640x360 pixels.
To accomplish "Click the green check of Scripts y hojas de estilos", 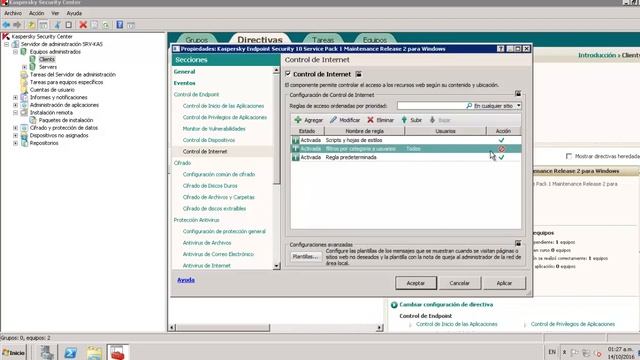I will point(501,140).
